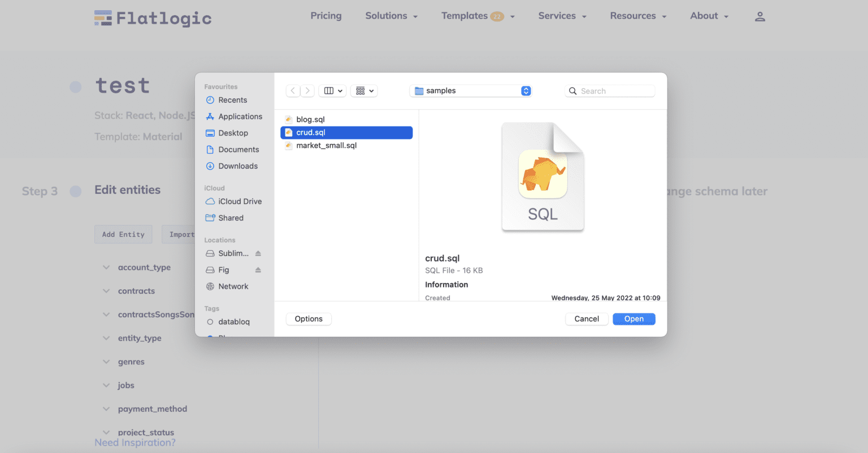Click the Flatlogic logo
The height and width of the screenshot is (453, 868).
(x=153, y=19)
